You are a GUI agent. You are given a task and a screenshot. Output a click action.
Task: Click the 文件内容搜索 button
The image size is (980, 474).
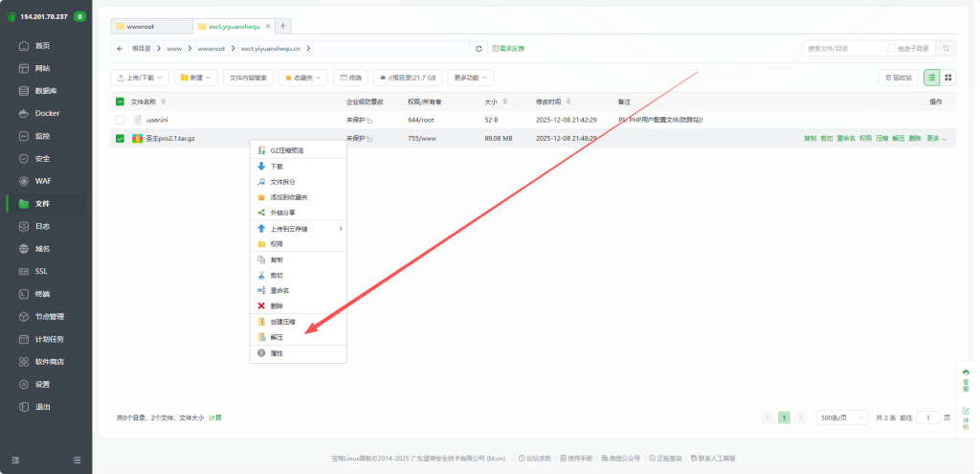[x=249, y=78]
